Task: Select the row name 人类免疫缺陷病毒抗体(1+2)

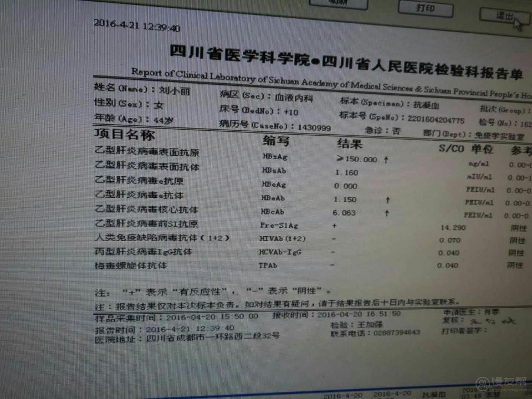Action: point(162,238)
